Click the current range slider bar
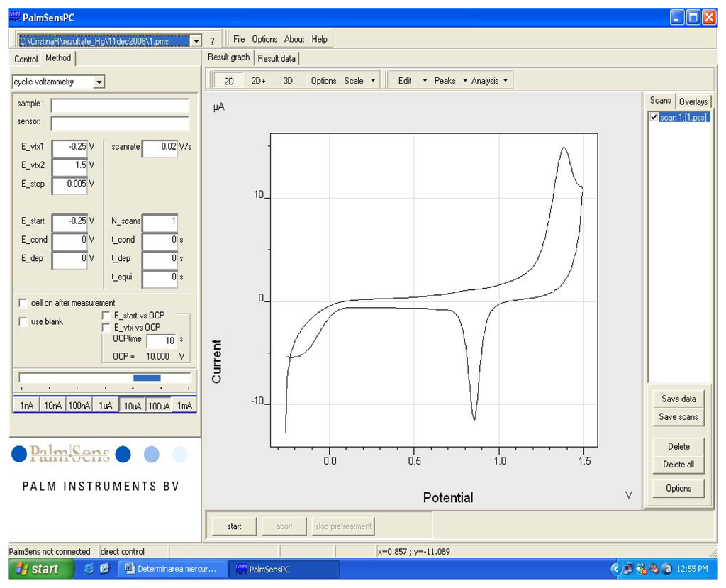This screenshot has width=726, height=588. pyautogui.click(x=105, y=377)
